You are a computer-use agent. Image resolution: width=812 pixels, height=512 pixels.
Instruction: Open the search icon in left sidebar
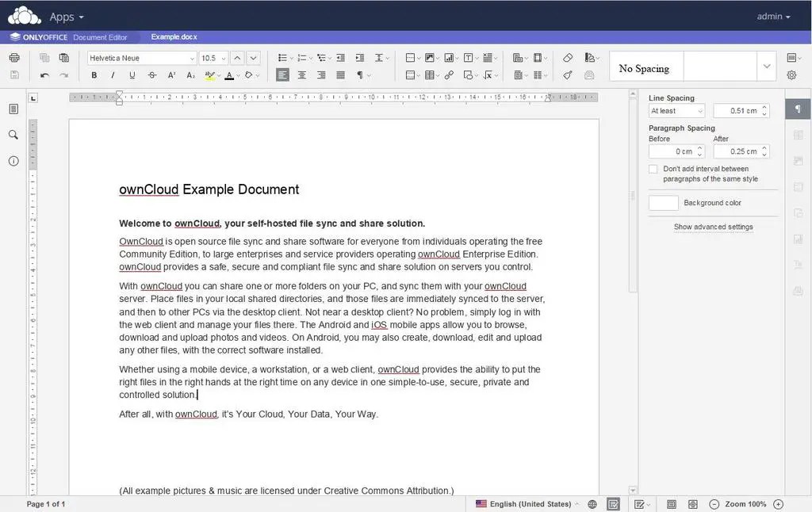coord(14,135)
